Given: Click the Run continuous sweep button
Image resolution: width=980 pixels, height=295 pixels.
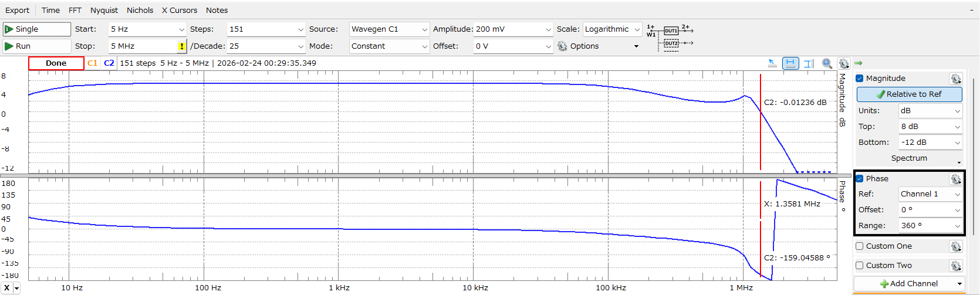Looking at the screenshot, I should click(x=36, y=46).
